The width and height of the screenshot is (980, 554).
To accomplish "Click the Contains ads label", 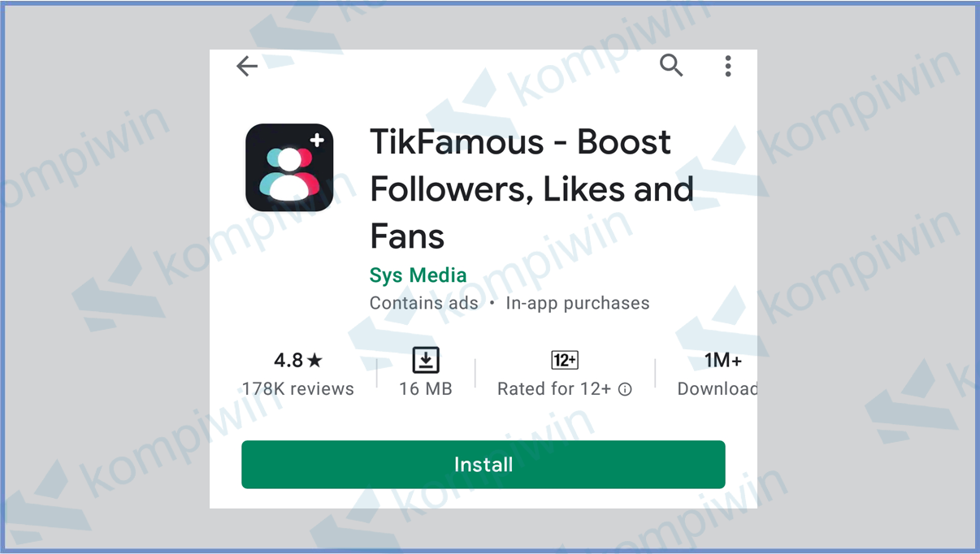I will point(424,303).
